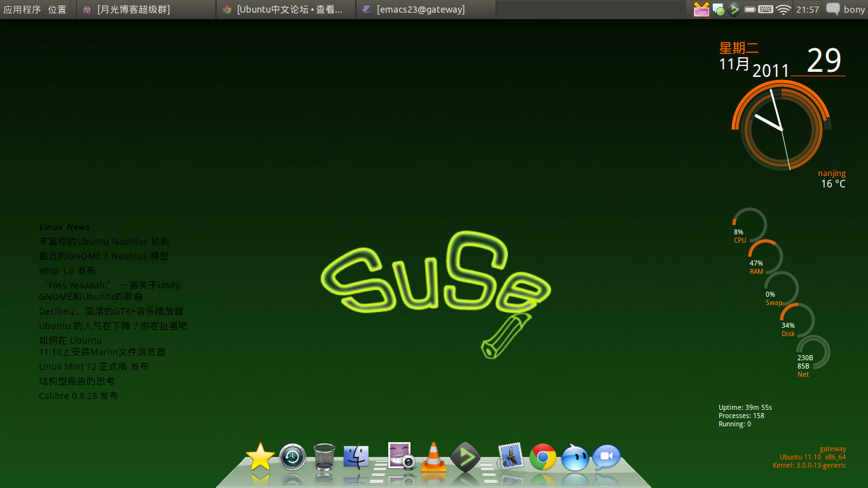Click the 'Linux News' heading

pos(65,227)
